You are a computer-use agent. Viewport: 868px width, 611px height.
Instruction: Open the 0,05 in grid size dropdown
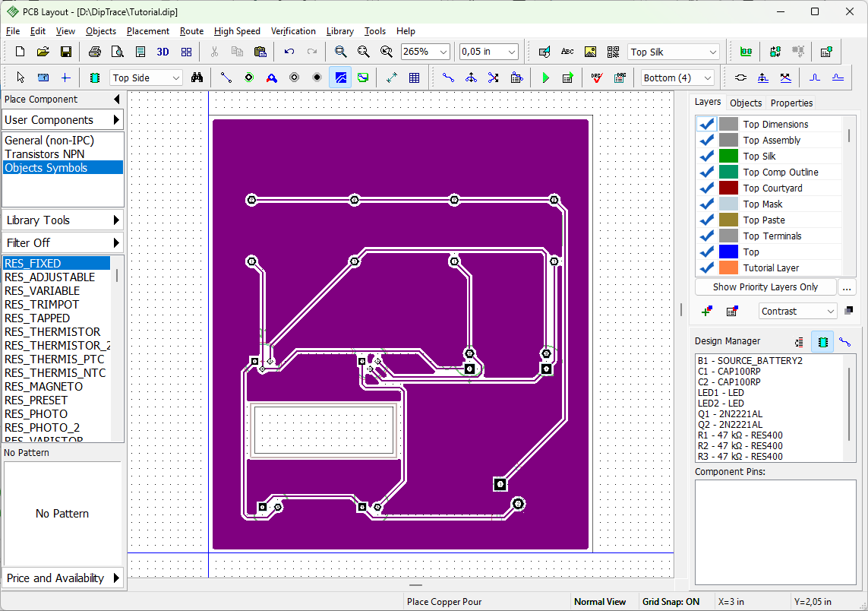[512, 52]
